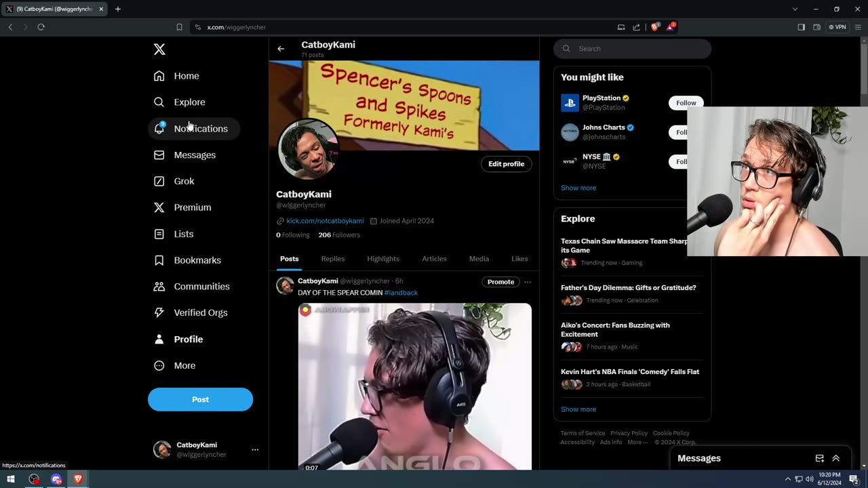Open Notifications in the sidebar
The height and width of the screenshot is (488, 868).
tap(194, 129)
